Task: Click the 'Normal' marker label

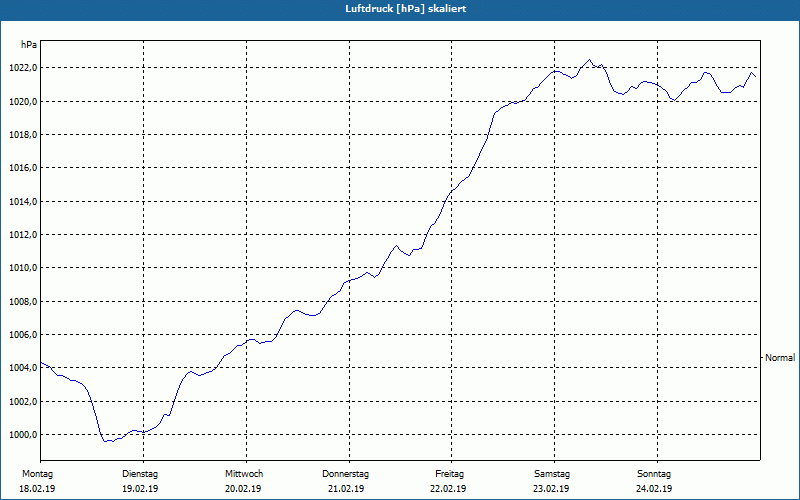Action: pyautogui.click(x=780, y=358)
